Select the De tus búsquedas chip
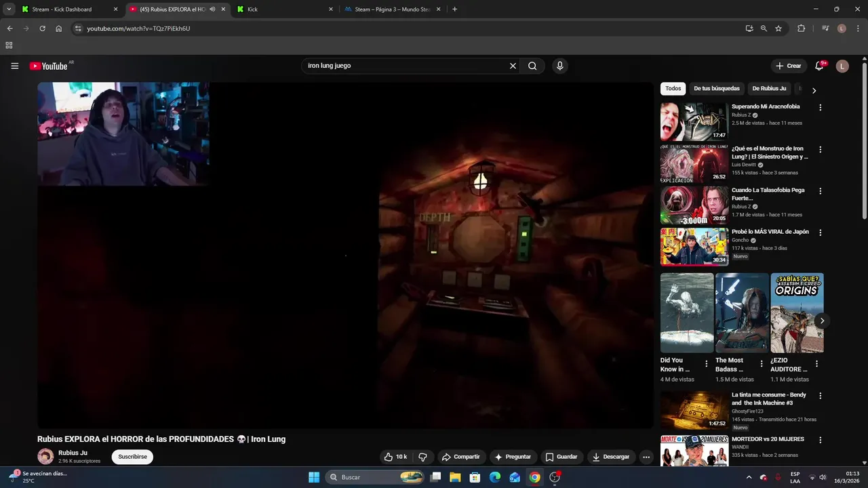 pyautogui.click(x=716, y=89)
